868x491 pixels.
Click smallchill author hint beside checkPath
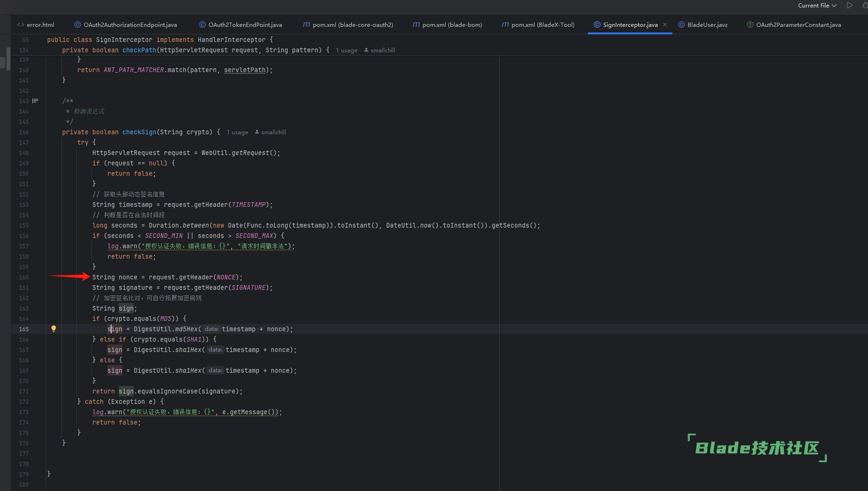pyautogui.click(x=383, y=50)
